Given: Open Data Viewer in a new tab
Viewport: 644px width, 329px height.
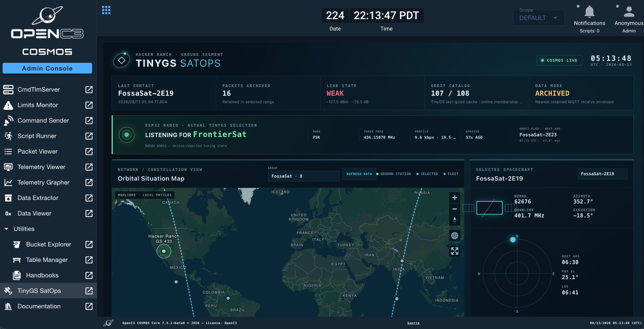Looking at the screenshot, I should click(89, 213).
